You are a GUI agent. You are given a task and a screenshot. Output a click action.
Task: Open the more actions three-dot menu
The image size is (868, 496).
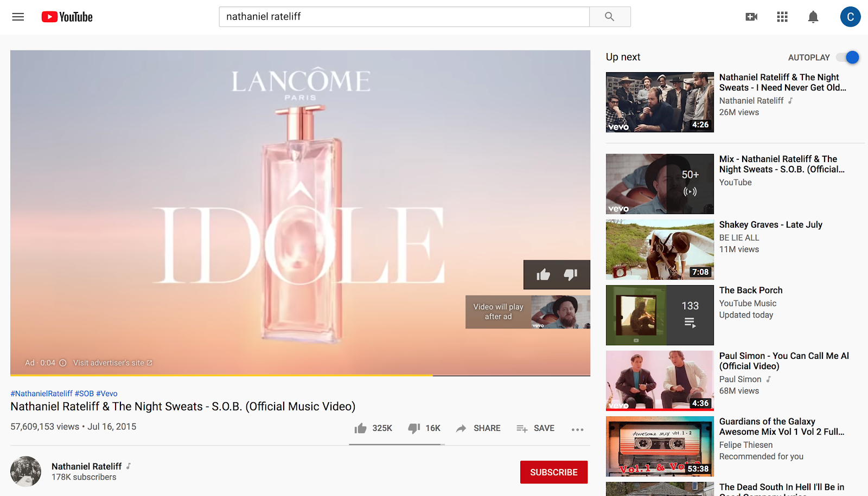pyautogui.click(x=578, y=429)
